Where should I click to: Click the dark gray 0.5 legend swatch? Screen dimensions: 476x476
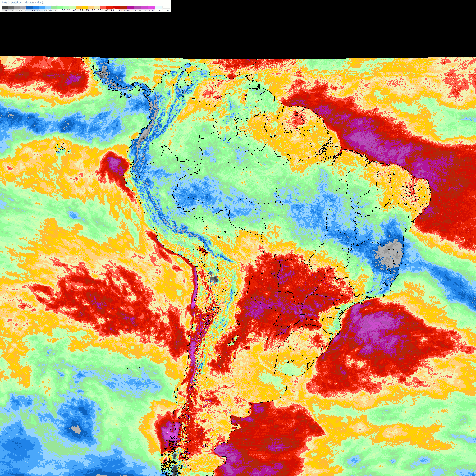[x=4, y=7]
